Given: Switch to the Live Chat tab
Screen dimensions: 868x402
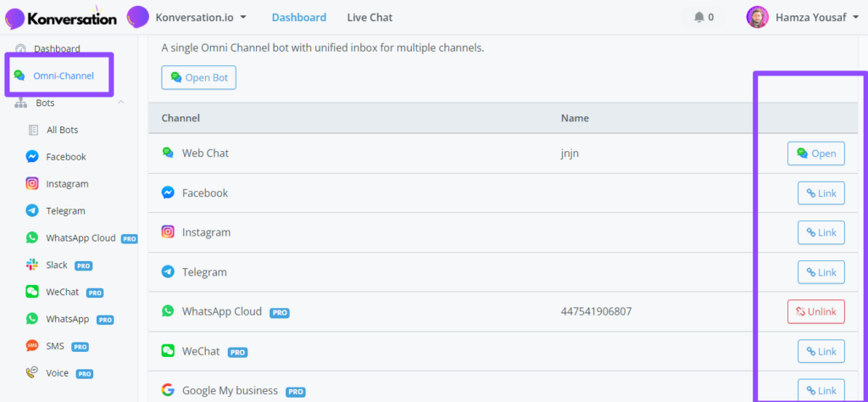Looking at the screenshot, I should [x=370, y=17].
